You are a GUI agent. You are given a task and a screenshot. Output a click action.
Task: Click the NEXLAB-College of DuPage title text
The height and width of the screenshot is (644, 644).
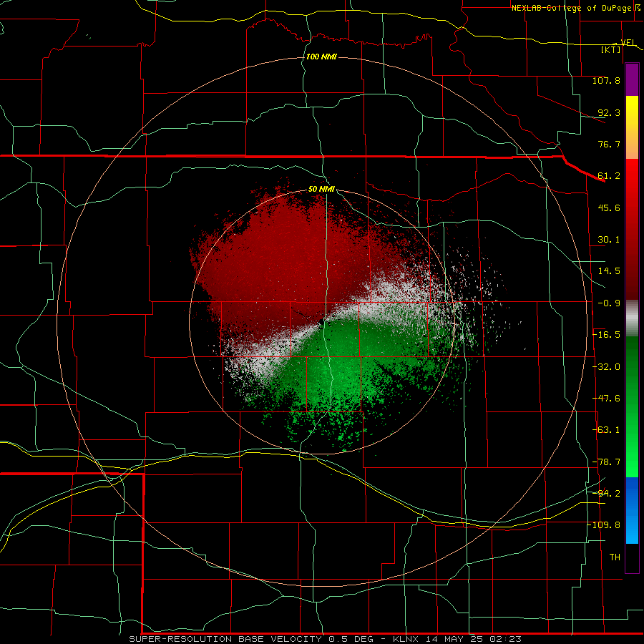coord(576,8)
